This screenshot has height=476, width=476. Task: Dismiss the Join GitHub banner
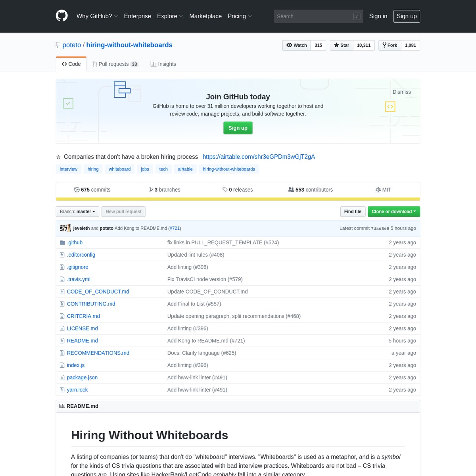coord(401,92)
